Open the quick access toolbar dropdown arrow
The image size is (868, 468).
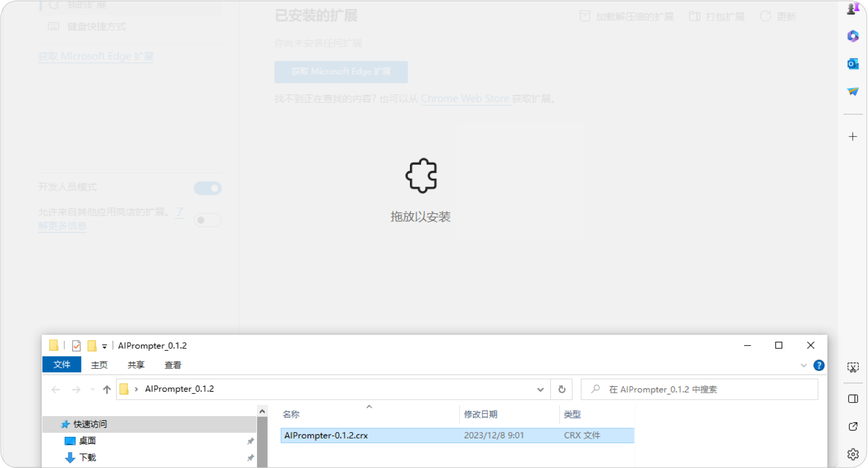point(104,346)
